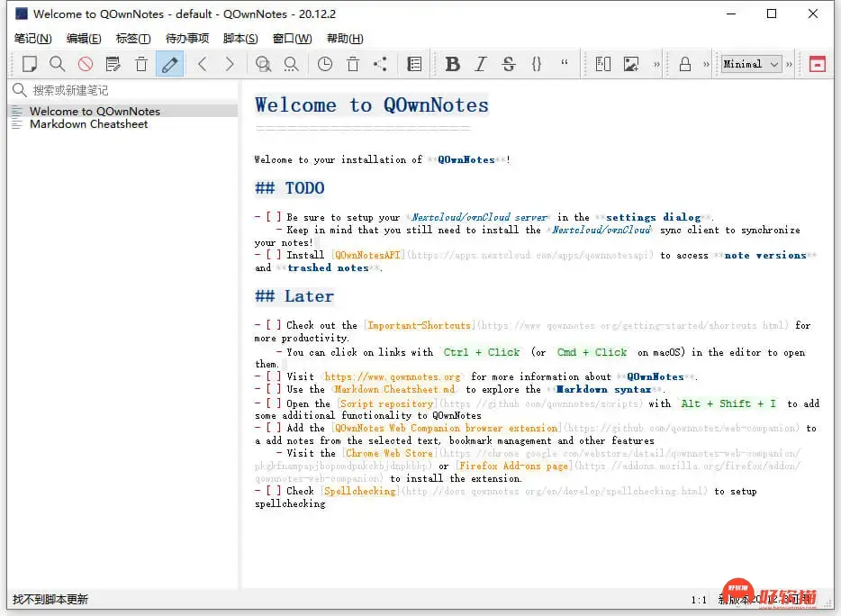The height and width of the screenshot is (616, 841).
Task: Click the QOwnNotesAPI link in the editor
Action: coord(367,256)
